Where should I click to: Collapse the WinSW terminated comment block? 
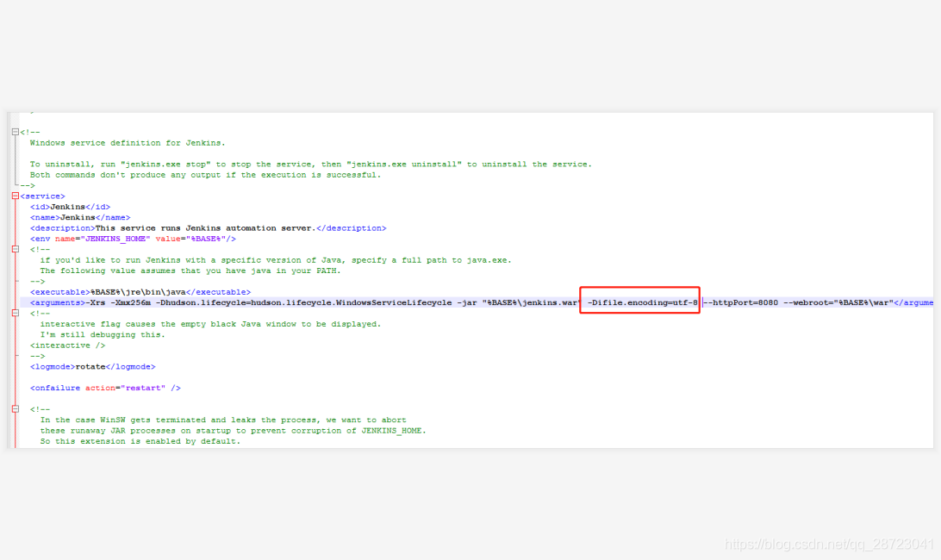click(x=15, y=409)
